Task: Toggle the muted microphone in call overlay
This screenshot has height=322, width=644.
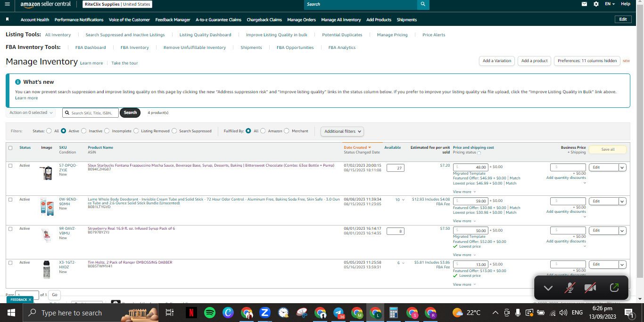Action: click(570, 288)
